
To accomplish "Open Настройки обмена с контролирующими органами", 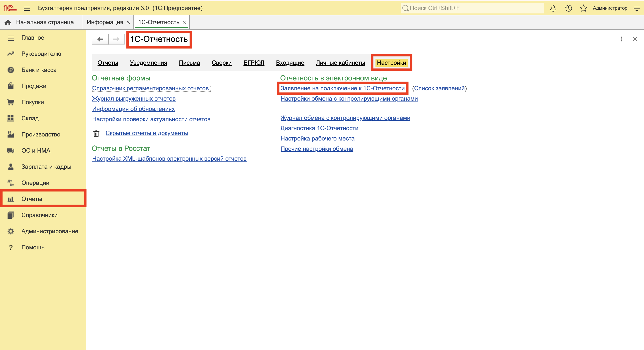I will coord(349,99).
